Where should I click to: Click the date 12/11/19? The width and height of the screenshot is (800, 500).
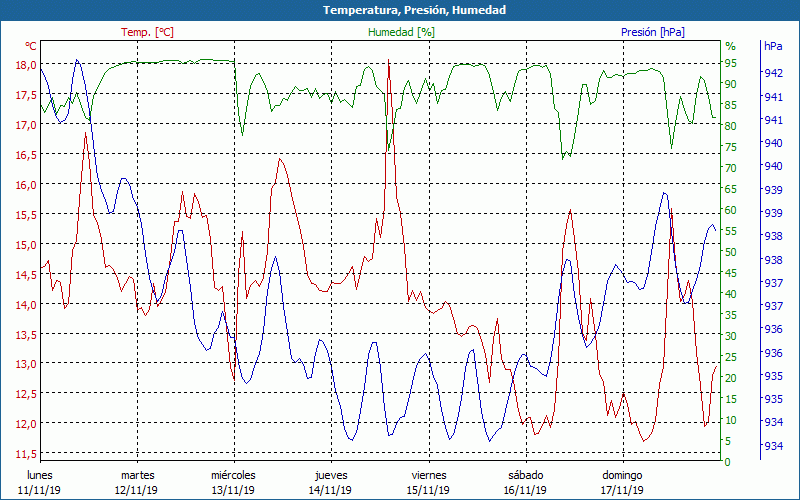point(136,490)
